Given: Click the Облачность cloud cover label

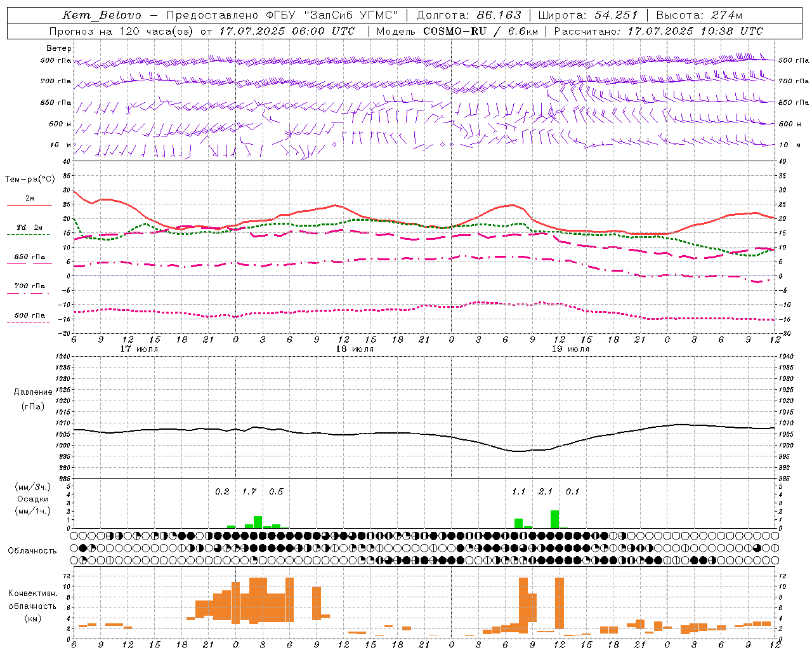Looking at the screenshot, I should click(32, 550).
